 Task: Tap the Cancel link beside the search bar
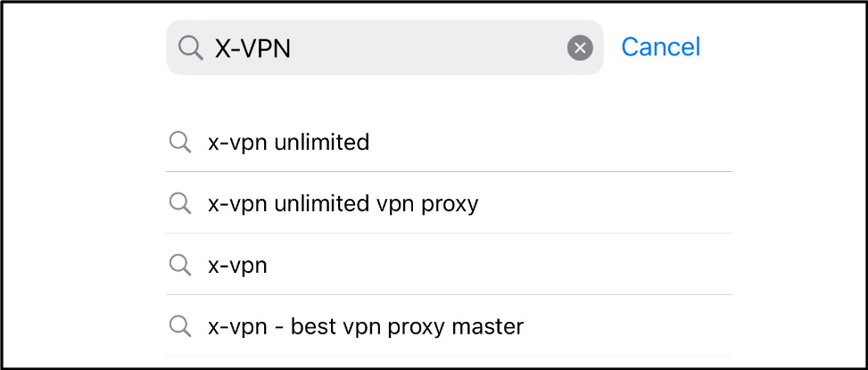coord(660,47)
